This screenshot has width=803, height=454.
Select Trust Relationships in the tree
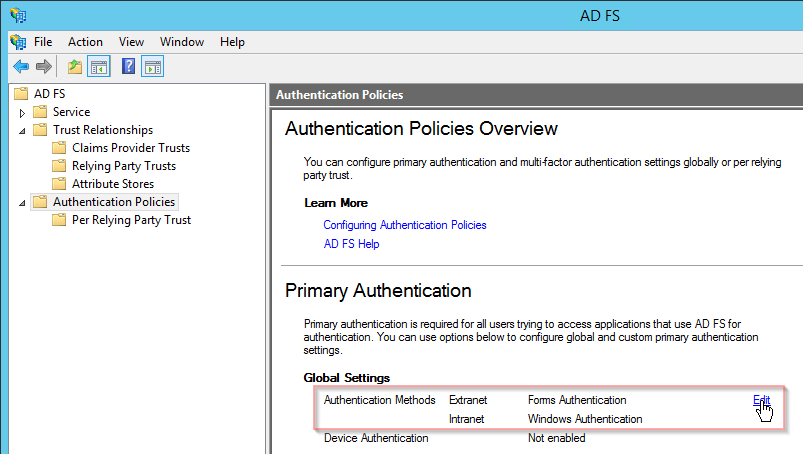coord(103,130)
